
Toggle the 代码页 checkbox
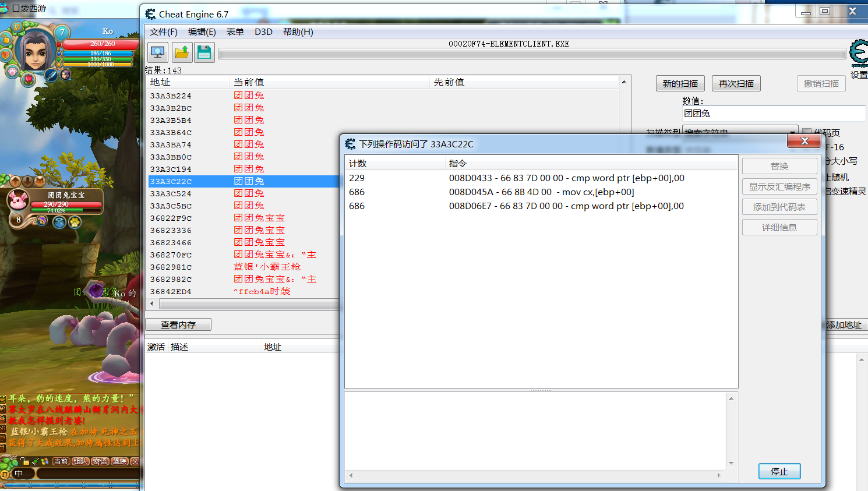click(x=807, y=133)
